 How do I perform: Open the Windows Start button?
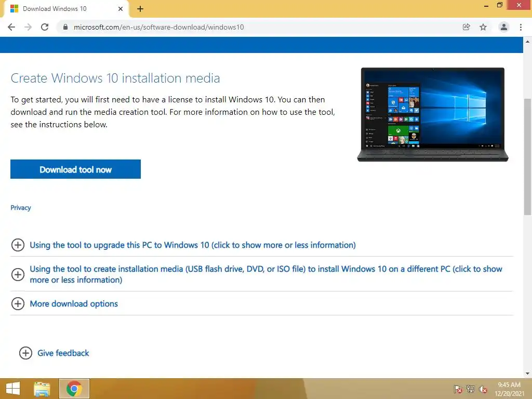tap(13, 389)
